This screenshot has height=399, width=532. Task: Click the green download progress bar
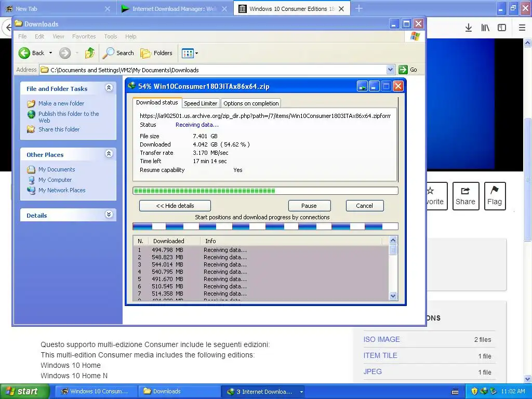(x=265, y=191)
